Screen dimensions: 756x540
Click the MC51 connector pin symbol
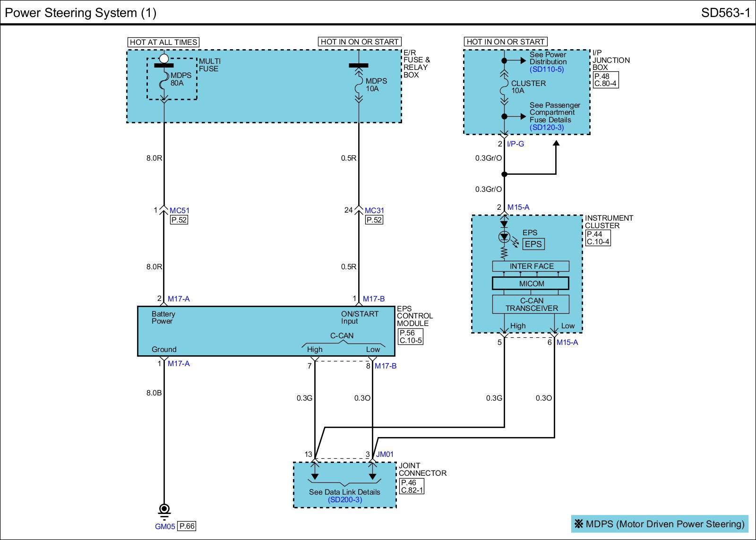click(x=164, y=209)
